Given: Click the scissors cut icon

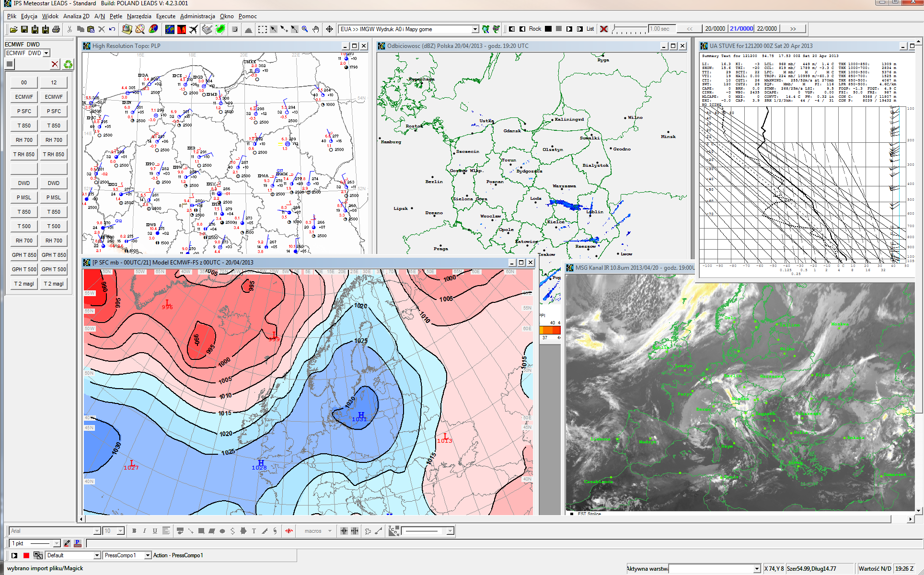Looking at the screenshot, I should [x=69, y=29].
